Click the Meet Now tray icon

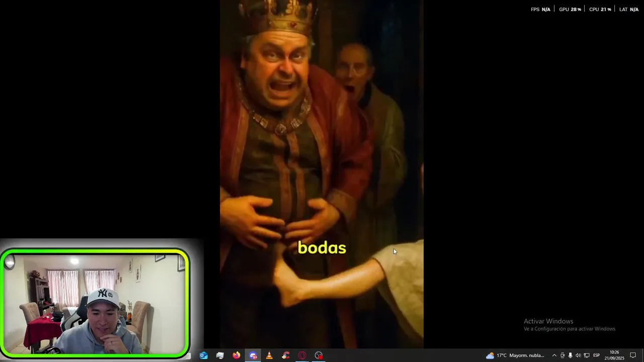[562, 355]
